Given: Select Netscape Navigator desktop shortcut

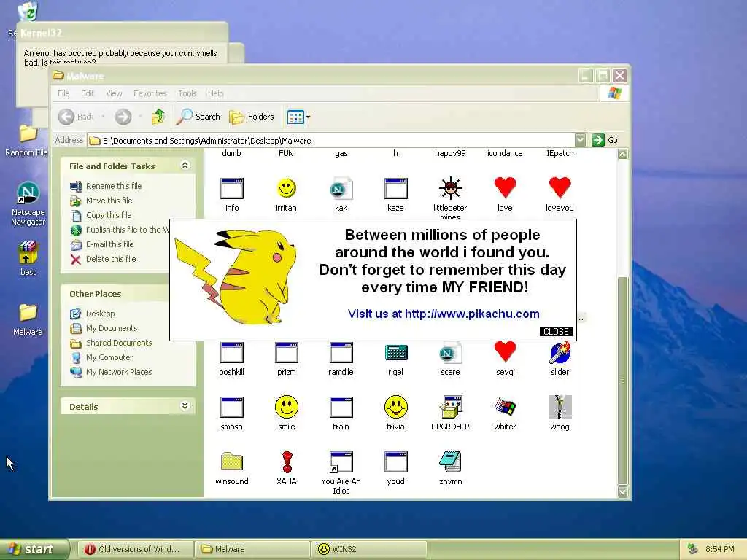Looking at the screenshot, I should (x=28, y=193).
